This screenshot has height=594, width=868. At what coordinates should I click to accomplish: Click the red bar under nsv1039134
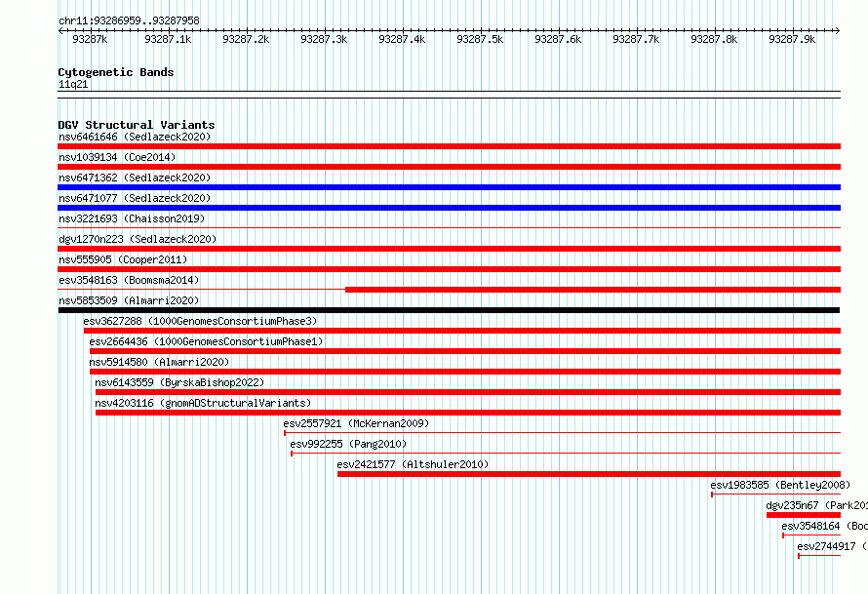(x=449, y=167)
